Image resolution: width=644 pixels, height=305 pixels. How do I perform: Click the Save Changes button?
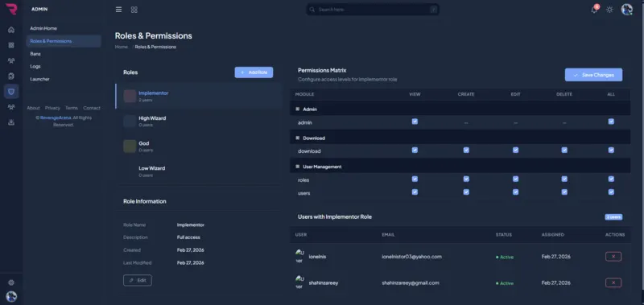coord(593,75)
